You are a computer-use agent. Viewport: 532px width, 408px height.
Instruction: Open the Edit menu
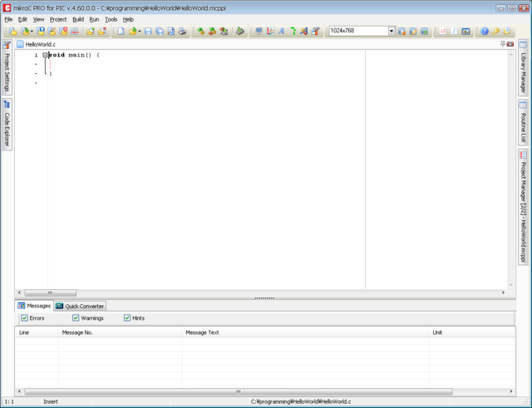(22, 19)
